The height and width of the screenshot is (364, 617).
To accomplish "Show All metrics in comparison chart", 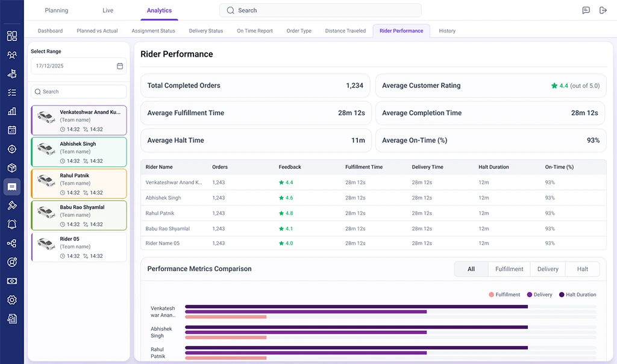I will (x=471, y=269).
